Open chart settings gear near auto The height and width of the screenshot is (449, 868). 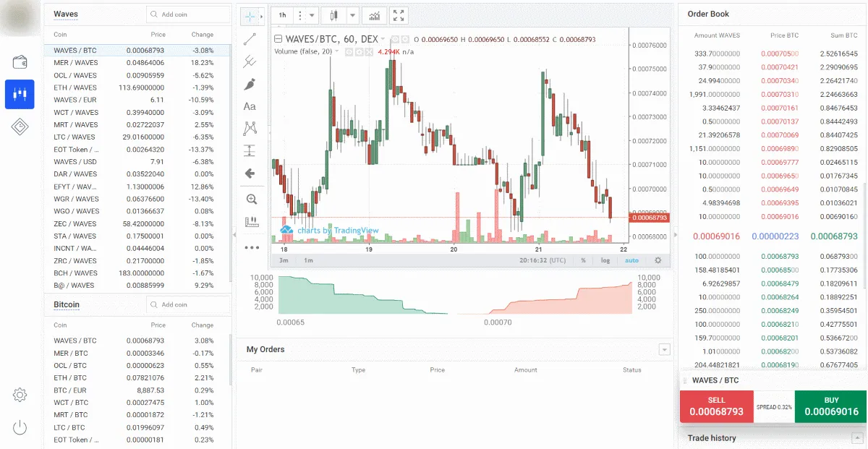coord(658,260)
